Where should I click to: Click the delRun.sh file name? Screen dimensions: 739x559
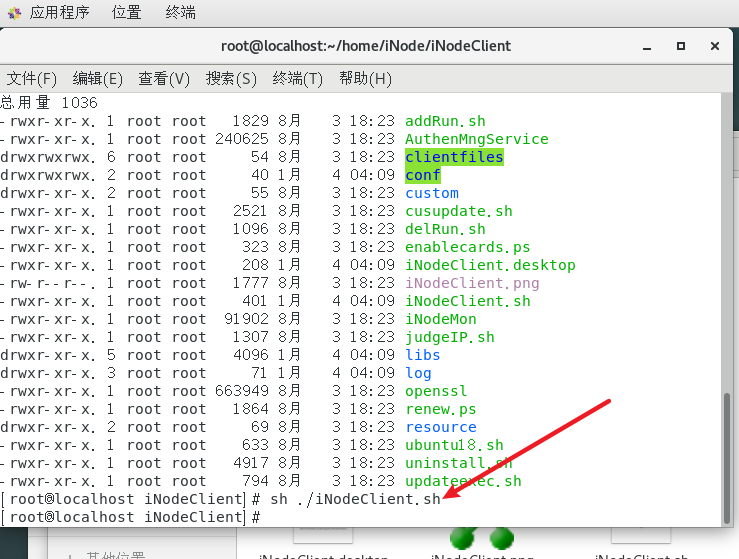[x=445, y=229]
